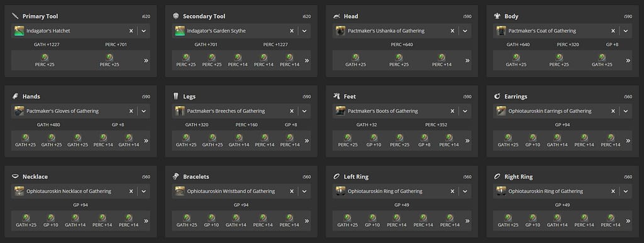This screenshot has width=644, height=243.
Task: Click the Feet slot icon
Action: point(337,96)
